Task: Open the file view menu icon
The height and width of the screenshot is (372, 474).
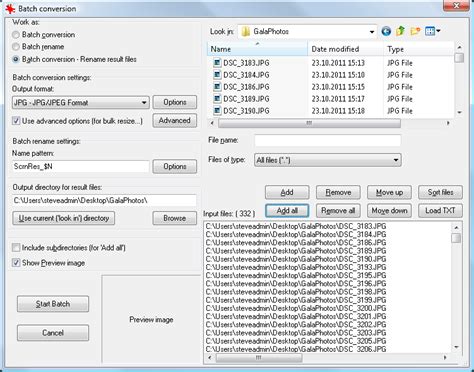Action: (433, 31)
